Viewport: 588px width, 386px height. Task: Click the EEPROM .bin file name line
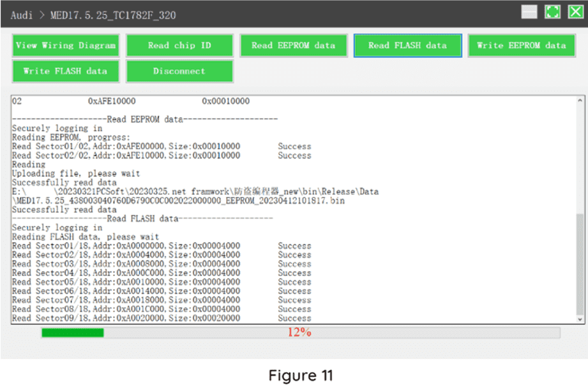(x=179, y=201)
